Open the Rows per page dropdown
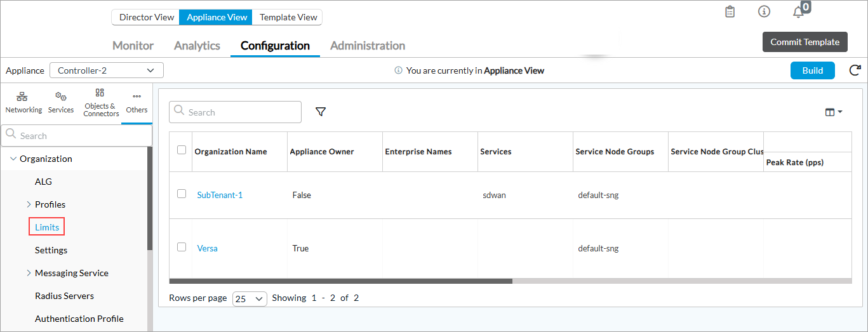The image size is (868, 332). pos(250,298)
